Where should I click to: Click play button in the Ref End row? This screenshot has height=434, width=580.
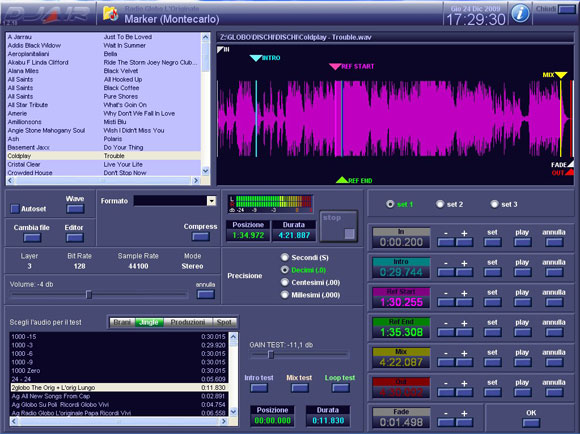click(522, 333)
